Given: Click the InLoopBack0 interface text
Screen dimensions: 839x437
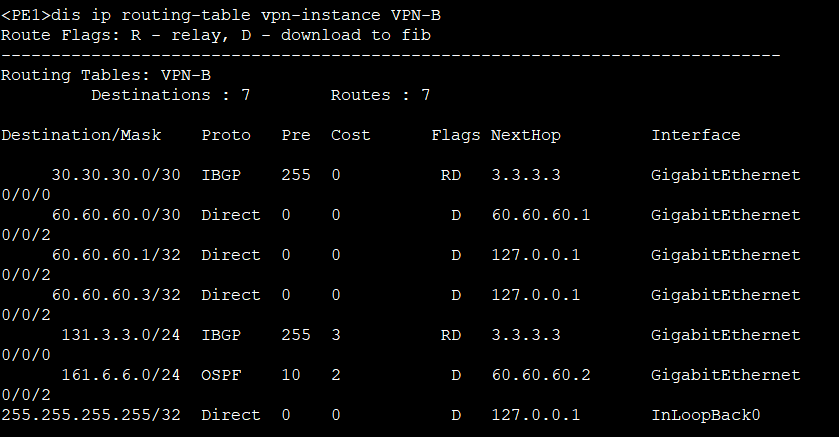Looking at the screenshot, I should point(705,416).
